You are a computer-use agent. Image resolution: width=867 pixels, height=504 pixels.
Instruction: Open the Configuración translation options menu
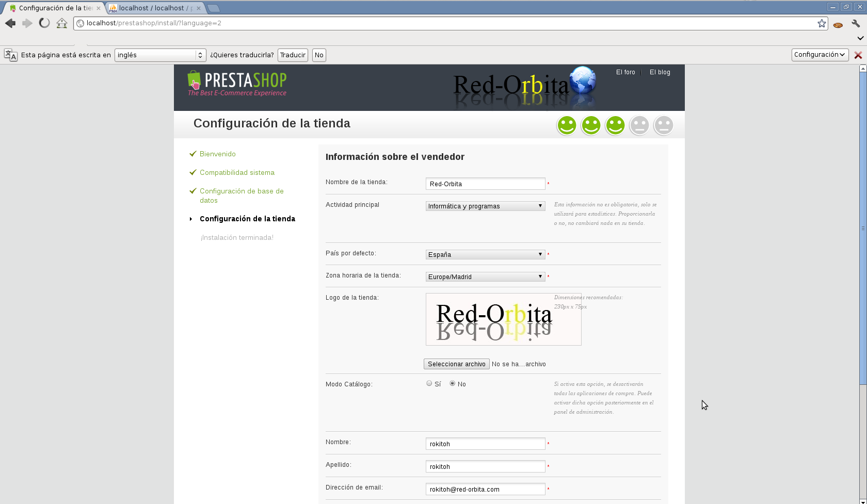coord(820,55)
